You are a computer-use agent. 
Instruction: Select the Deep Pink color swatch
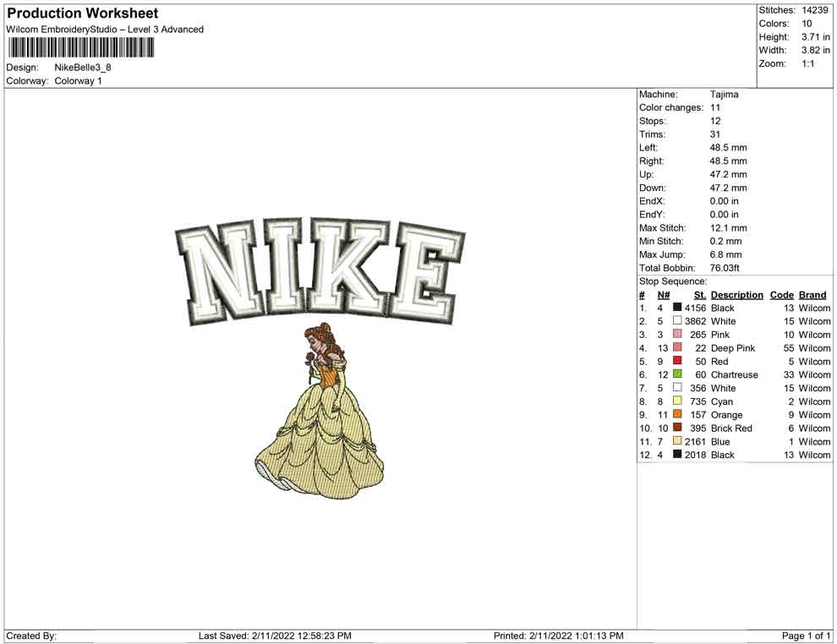pyautogui.click(x=677, y=347)
